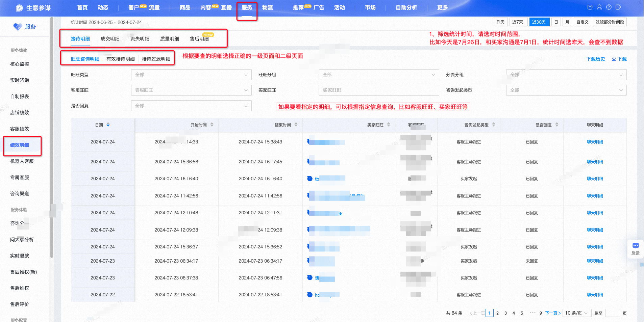Open the 物流 top navigation menu
Image resolution: width=644 pixels, height=322 pixels.
pos(268,7)
